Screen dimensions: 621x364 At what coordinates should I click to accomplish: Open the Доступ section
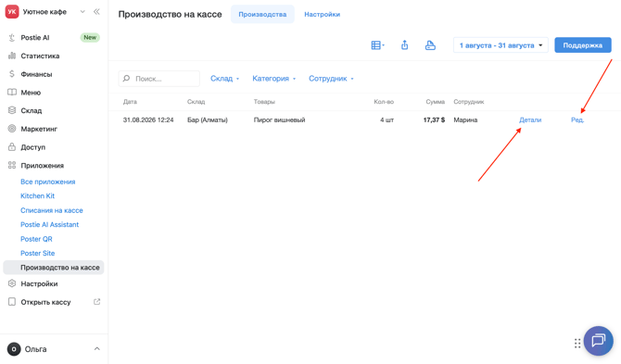(32, 146)
